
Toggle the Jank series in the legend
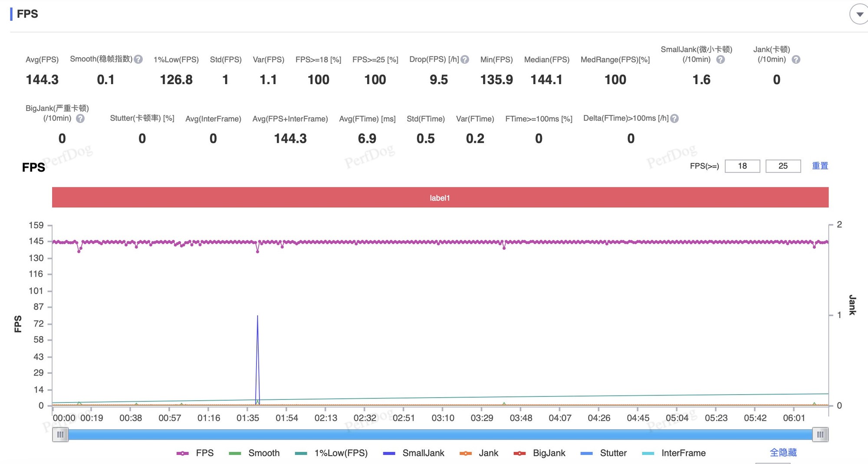[479, 453]
